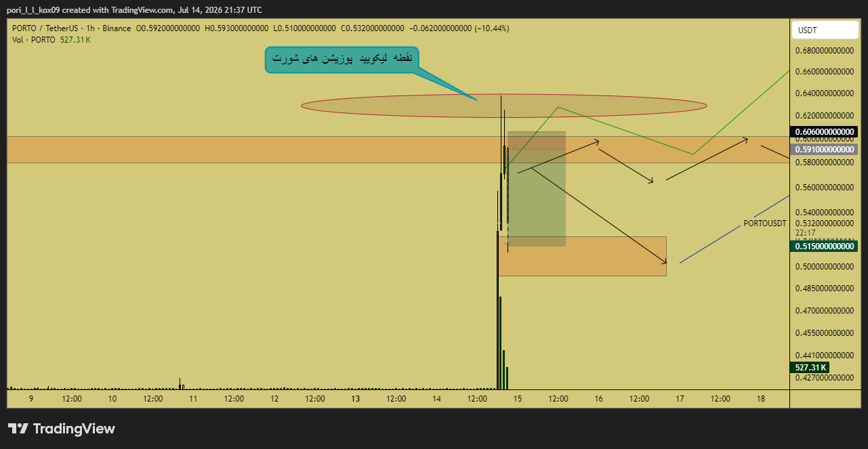The height and width of the screenshot is (449, 868).
Task: Click the PORTOUSDT label text
Action: pyautogui.click(x=765, y=223)
